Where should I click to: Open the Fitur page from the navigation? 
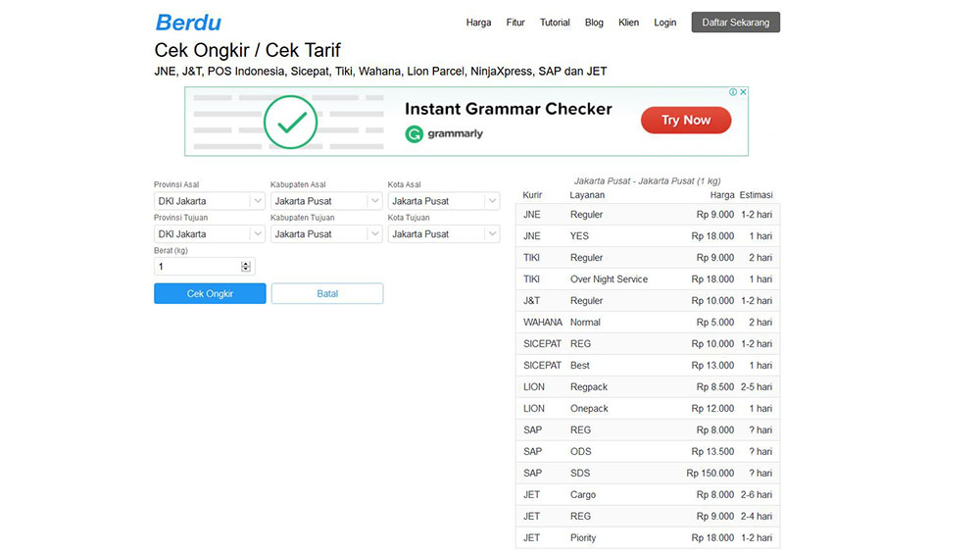pyautogui.click(x=515, y=23)
